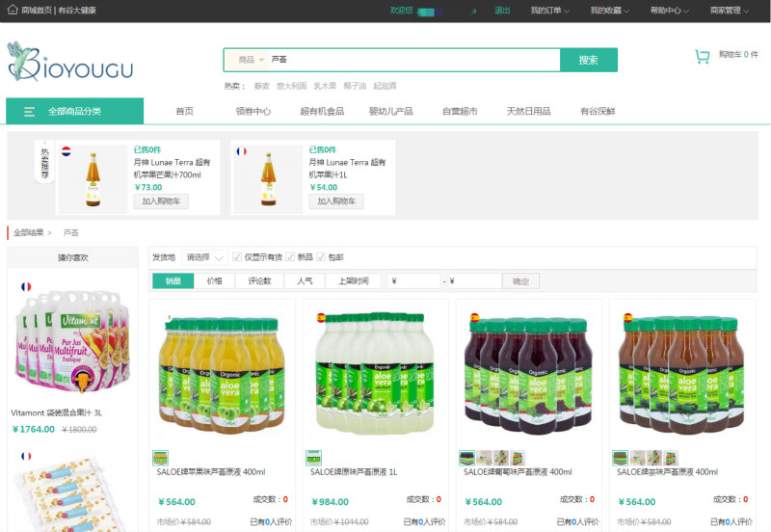Image resolution: width=771 pixels, height=532 pixels.
Task: Click French flag above Vitamont juice
Action: click(26, 286)
